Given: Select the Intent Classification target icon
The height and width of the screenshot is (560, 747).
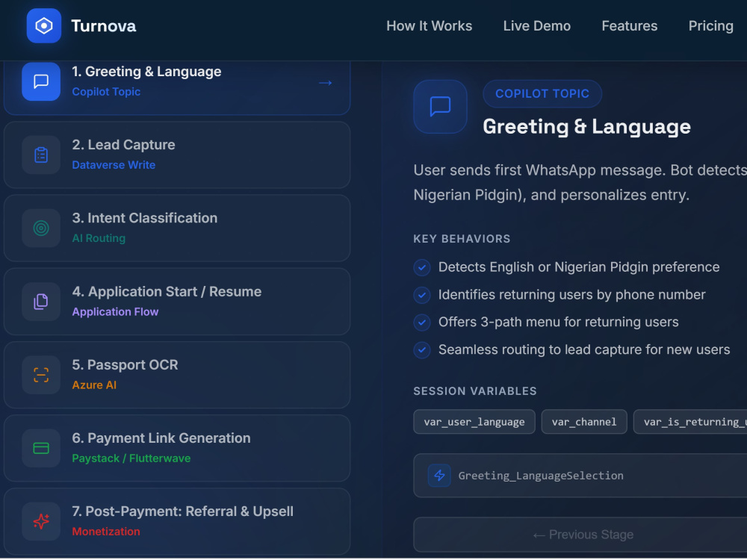Looking at the screenshot, I should click(41, 228).
